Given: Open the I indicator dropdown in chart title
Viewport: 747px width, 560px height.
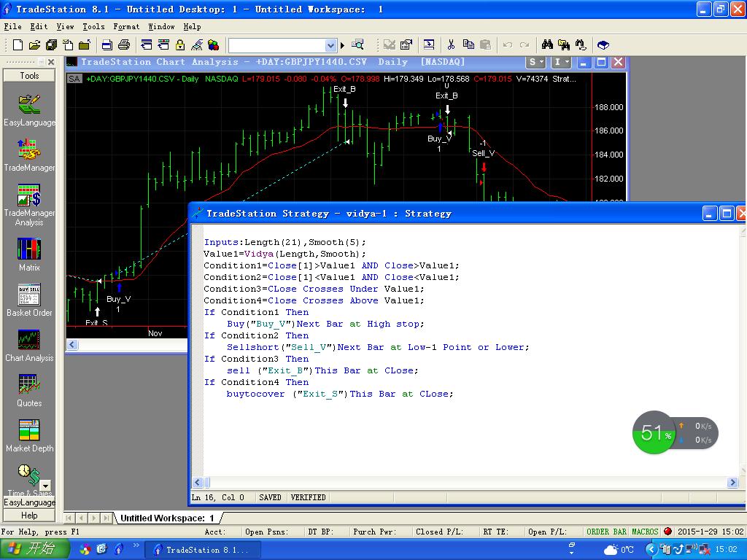Looking at the screenshot, I should (x=561, y=62).
